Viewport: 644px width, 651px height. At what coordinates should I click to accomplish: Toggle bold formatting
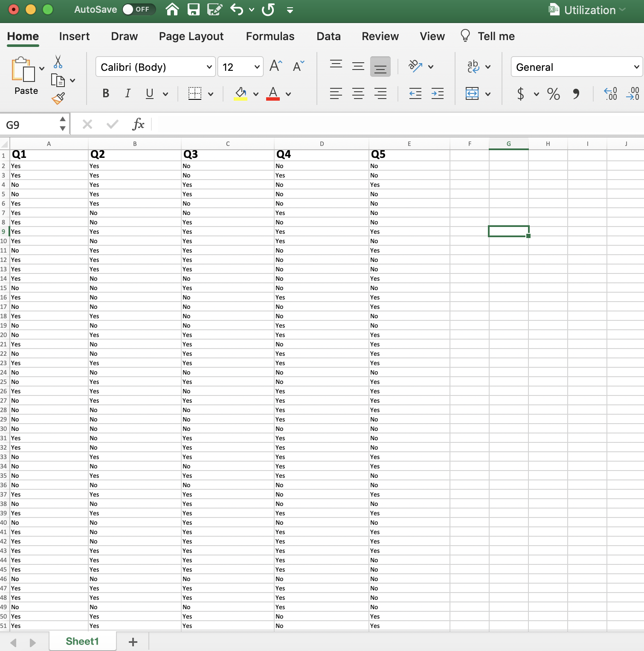(106, 93)
